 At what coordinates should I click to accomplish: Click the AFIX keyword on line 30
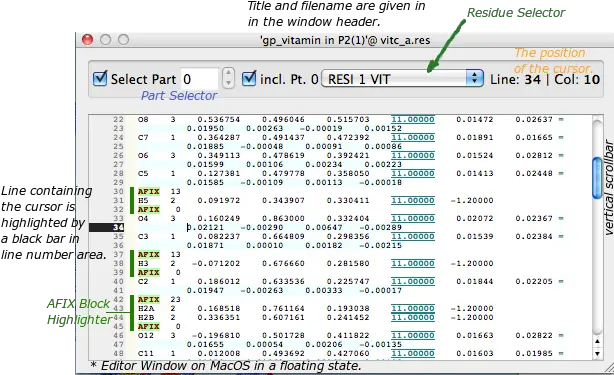[x=148, y=191]
